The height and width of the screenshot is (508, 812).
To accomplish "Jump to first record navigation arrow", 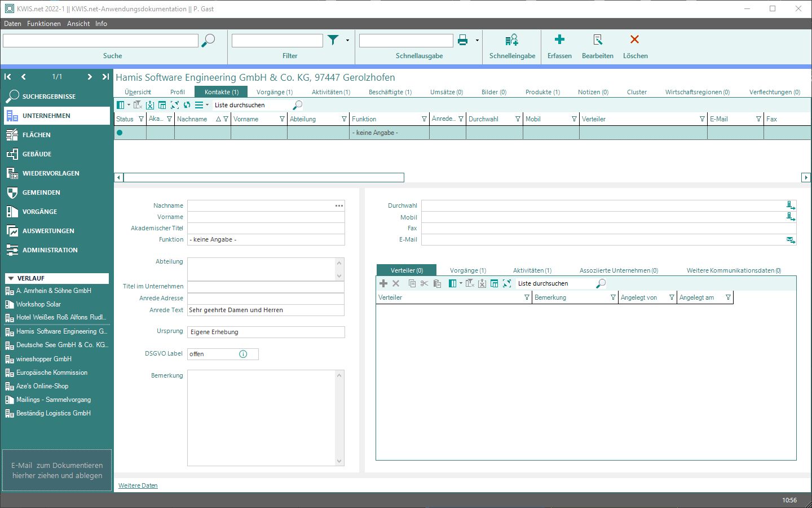I will 8,77.
